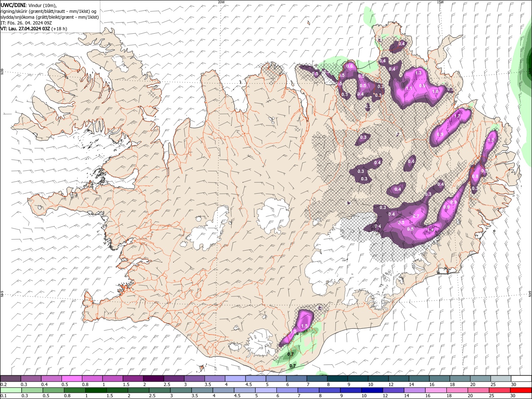Click the 3.5 label on the snow scale

(207, 384)
